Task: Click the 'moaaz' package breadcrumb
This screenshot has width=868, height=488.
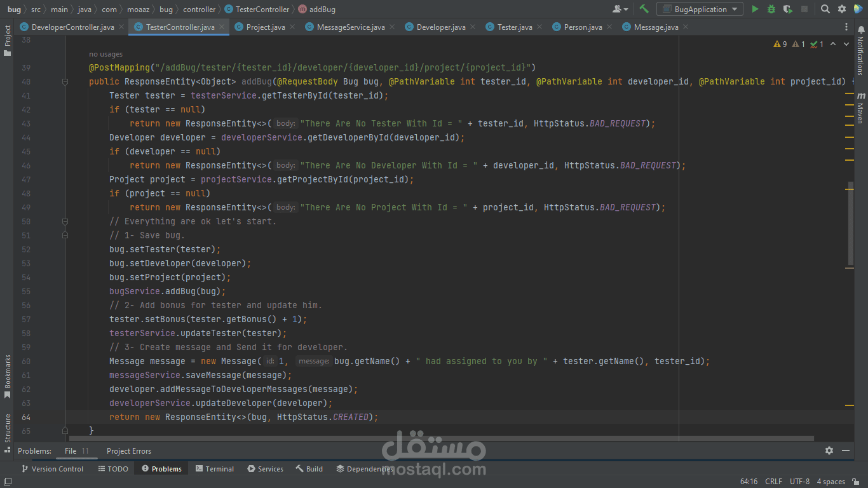Action: [x=139, y=10]
